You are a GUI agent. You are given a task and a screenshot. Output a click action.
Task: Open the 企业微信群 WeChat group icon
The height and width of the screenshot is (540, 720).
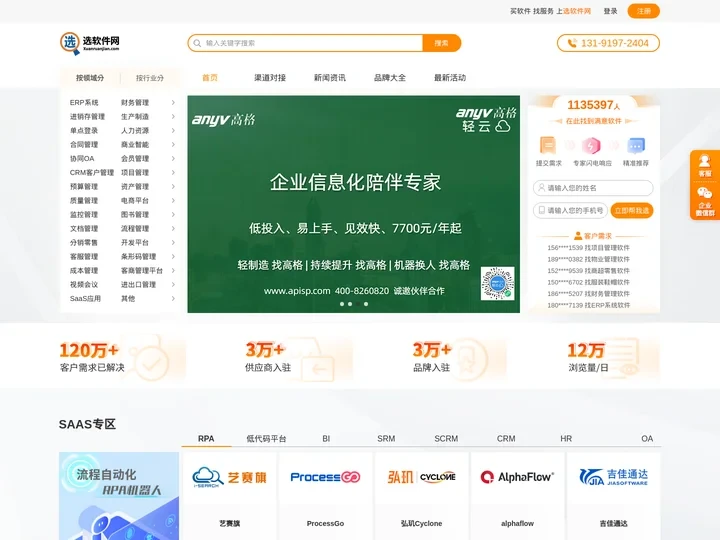pos(705,201)
